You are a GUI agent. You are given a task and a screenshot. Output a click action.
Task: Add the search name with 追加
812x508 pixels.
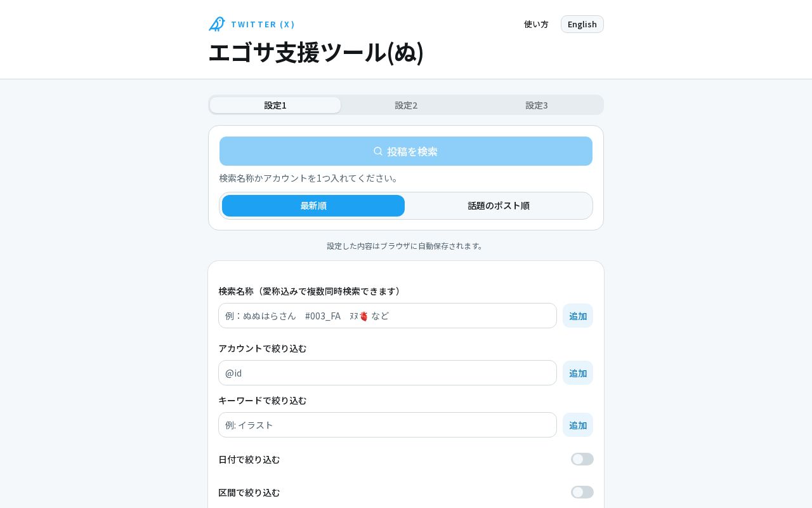click(578, 316)
